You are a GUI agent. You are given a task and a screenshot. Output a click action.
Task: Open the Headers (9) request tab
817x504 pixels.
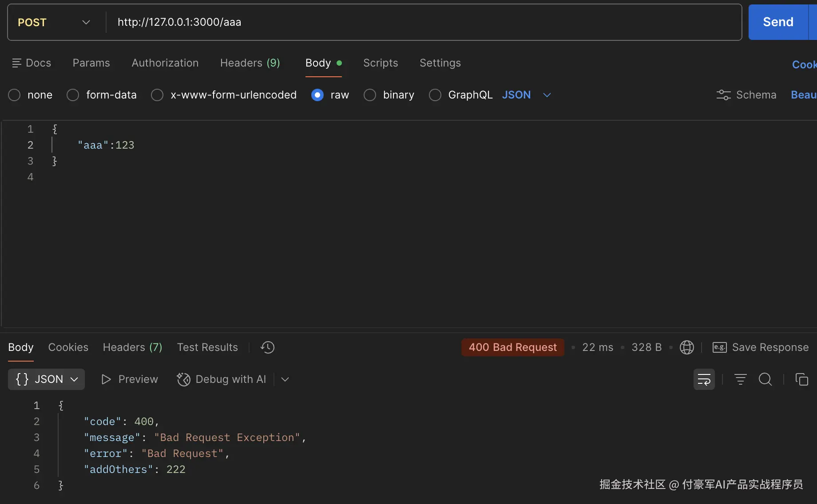click(x=250, y=63)
